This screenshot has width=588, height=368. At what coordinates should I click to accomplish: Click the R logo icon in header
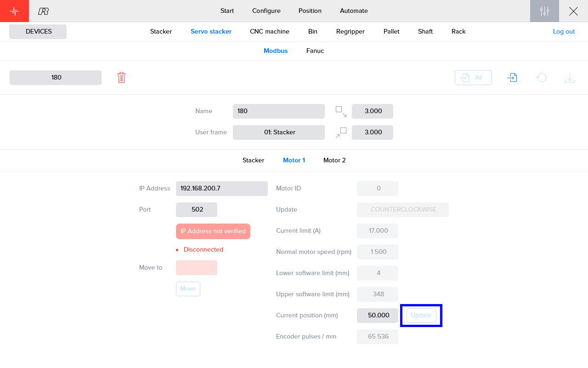click(44, 11)
